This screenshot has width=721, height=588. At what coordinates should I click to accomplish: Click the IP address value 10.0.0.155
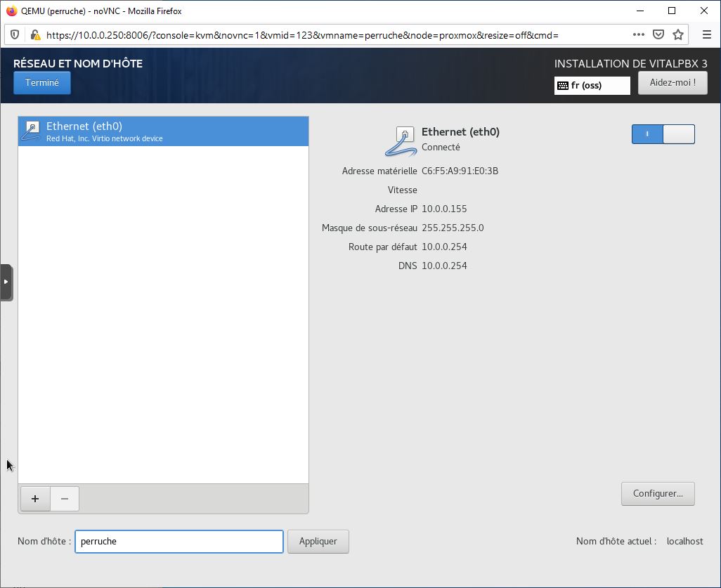(444, 209)
